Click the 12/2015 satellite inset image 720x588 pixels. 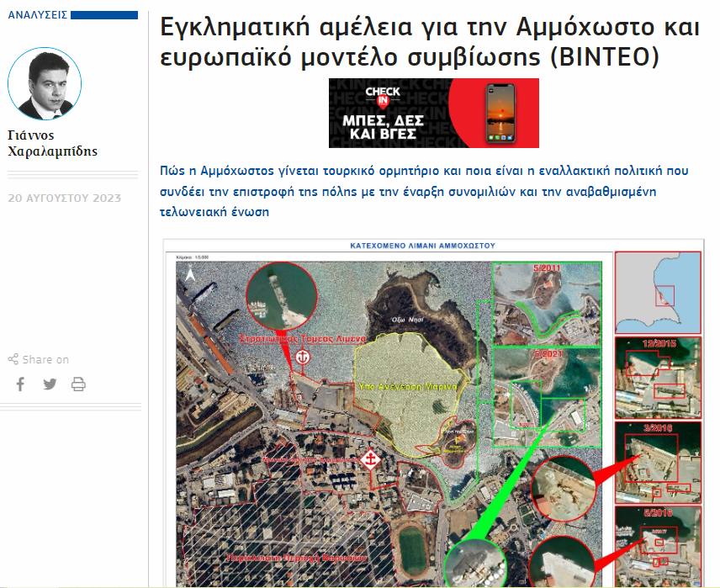click(658, 377)
